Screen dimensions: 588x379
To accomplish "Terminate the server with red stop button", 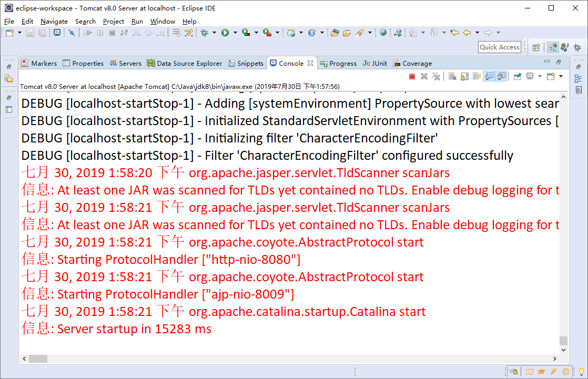I will click(412, 76).
